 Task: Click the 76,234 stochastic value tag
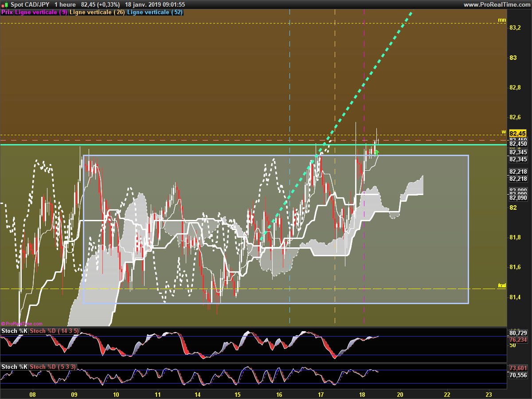518,340
